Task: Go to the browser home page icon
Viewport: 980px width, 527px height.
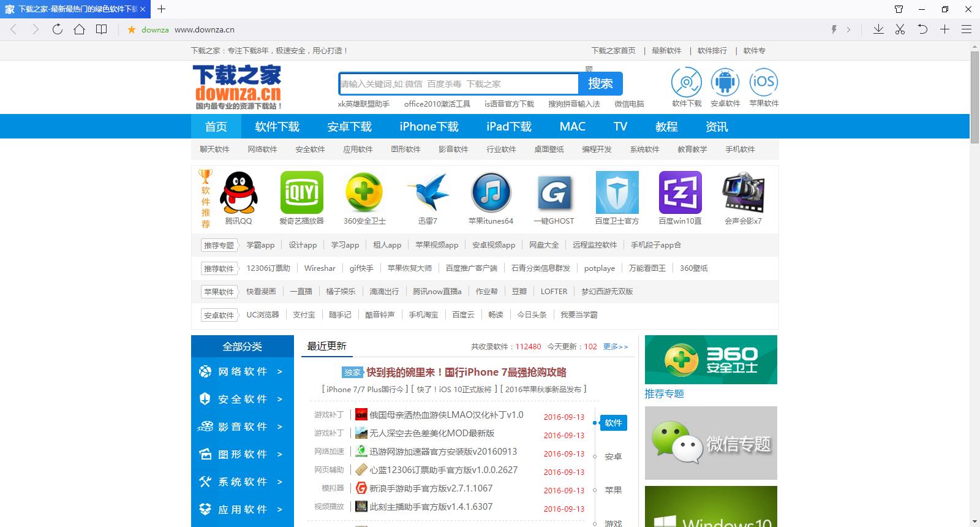Action: 79,29
